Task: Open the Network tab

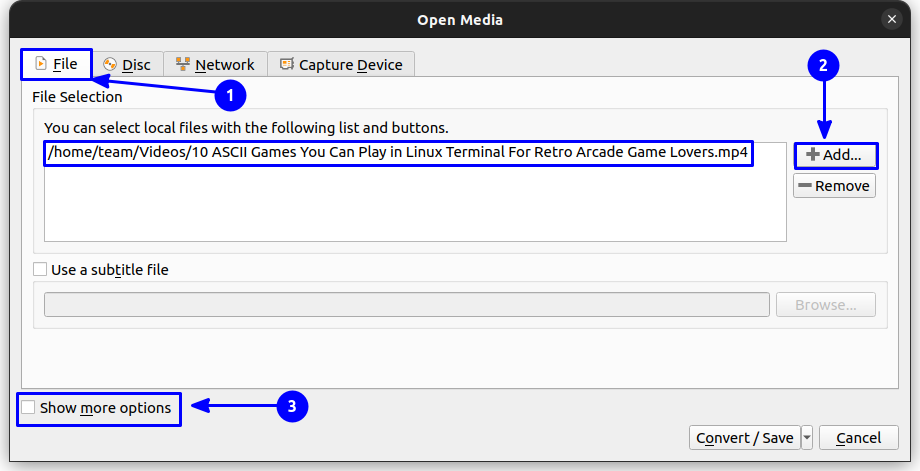Action: [214, 64]
